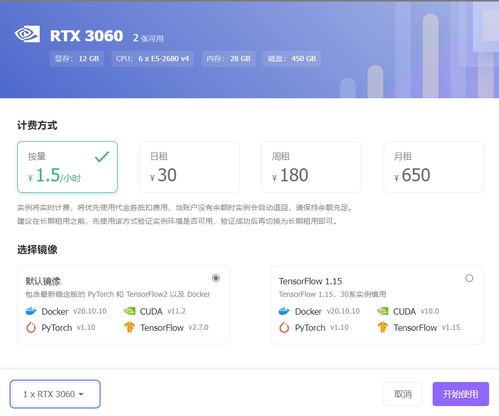Click the 取消 button
Image resolution: width=499 pixels, height=416 pixels.
coord(403,394)
